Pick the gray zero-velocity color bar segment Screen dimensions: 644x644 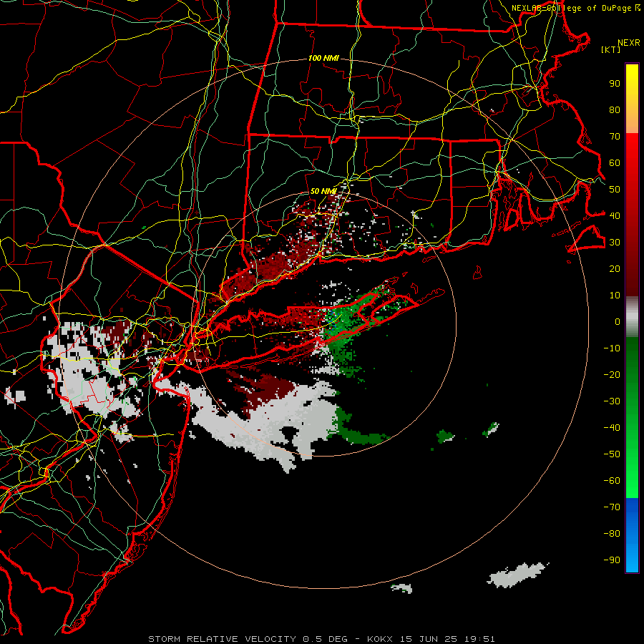[x=632, y=317]
